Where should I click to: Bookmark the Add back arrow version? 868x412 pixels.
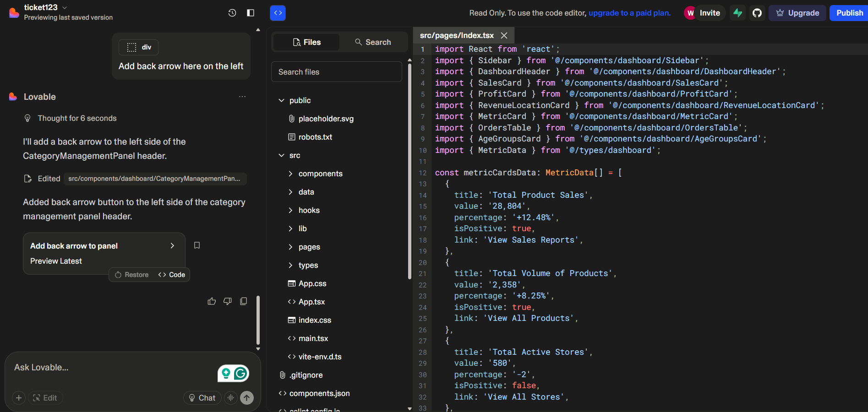pos(197,245)
